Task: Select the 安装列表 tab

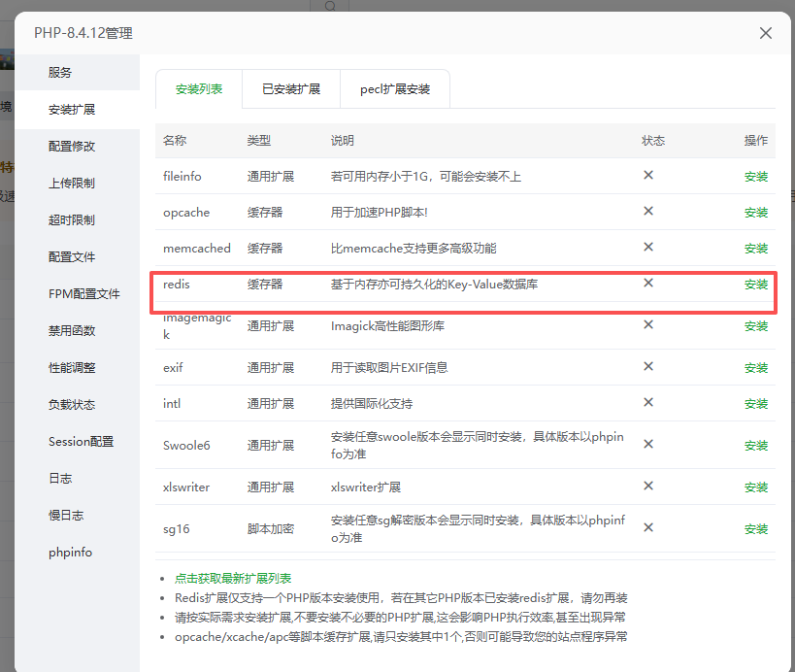Action: click(x=198, y=89)
